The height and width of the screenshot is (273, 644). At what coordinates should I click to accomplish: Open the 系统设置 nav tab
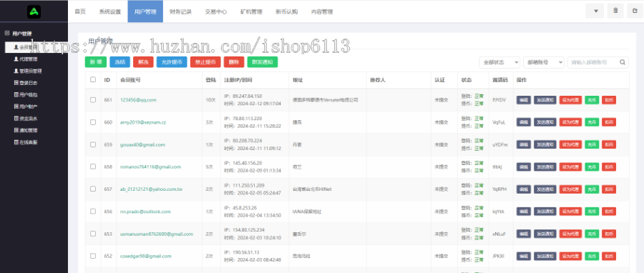point(109,11)
